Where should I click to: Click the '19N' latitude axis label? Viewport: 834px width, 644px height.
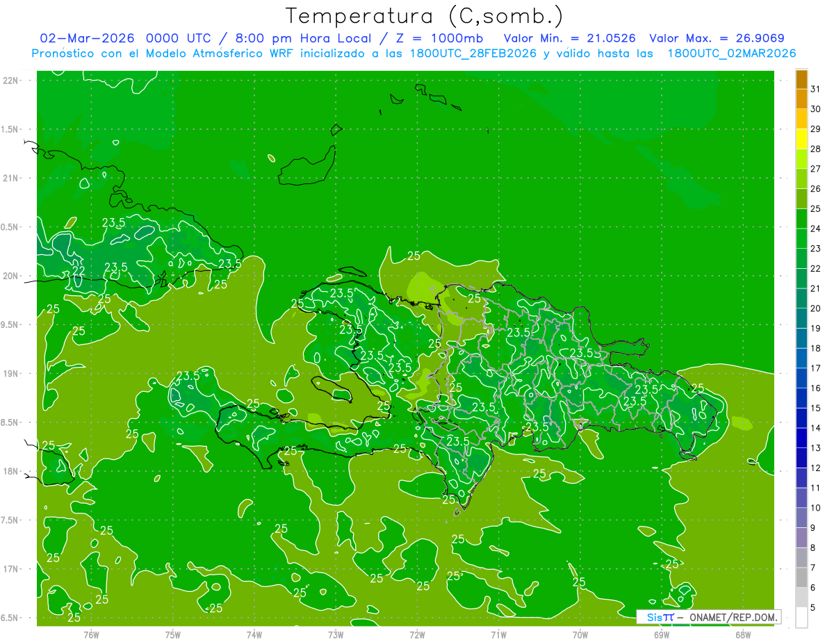point(11,374)
